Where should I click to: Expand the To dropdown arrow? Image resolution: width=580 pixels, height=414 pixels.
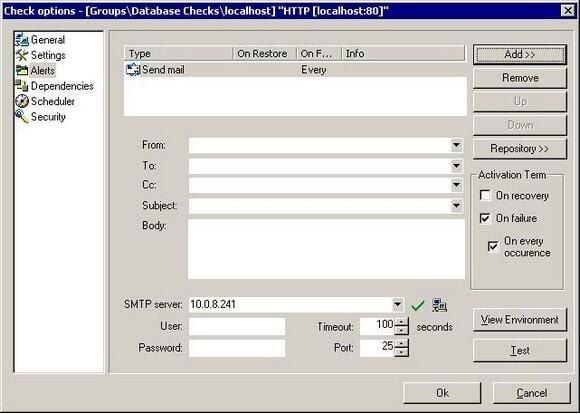(456, 165)
